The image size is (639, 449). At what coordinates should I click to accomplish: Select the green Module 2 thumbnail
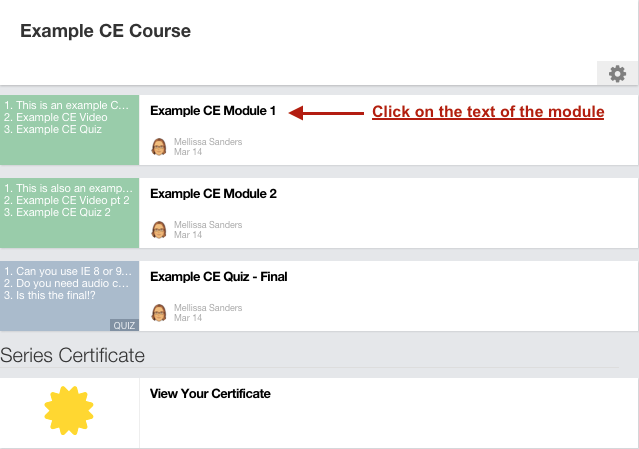pos(69,213)
